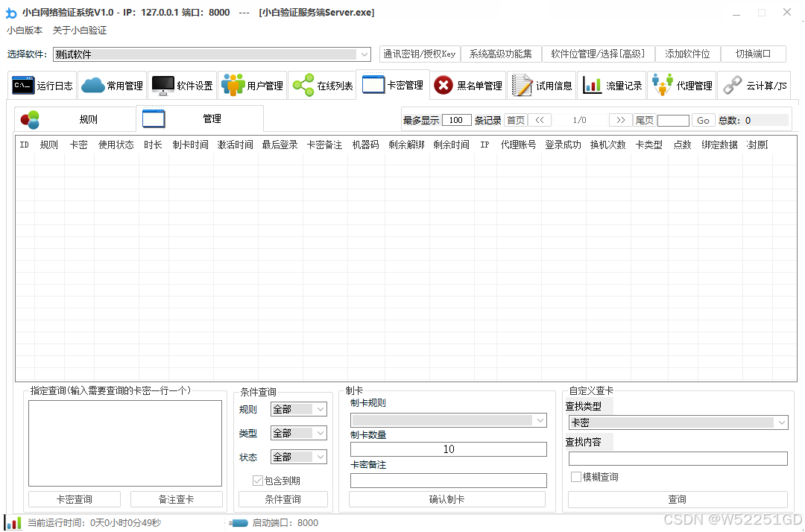Click the 指定查询 card key text area
Image resolution: width=805 pixels, height=532 pixels.
click(125, 443)
